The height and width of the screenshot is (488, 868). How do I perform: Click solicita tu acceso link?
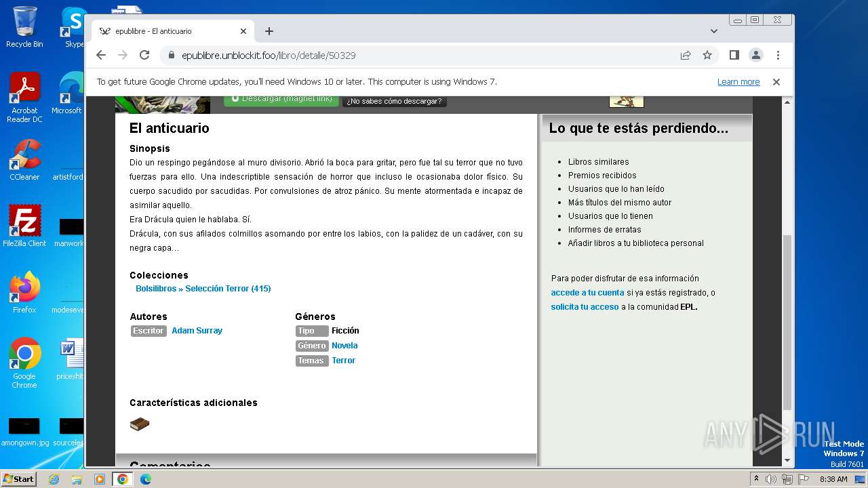[x=585, y=307]
